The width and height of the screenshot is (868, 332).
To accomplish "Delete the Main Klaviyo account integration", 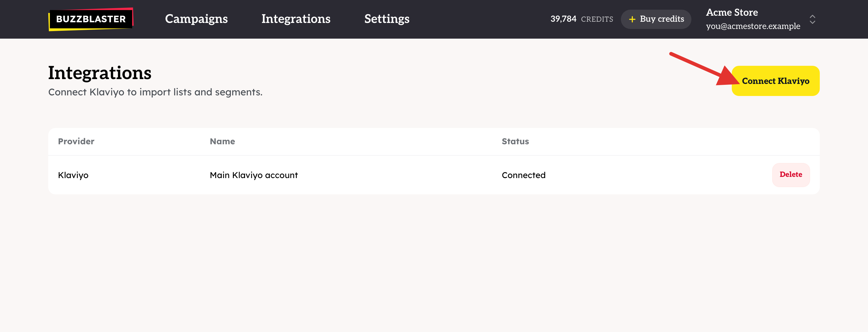I will pyautogui.click(x=791, y=175).
